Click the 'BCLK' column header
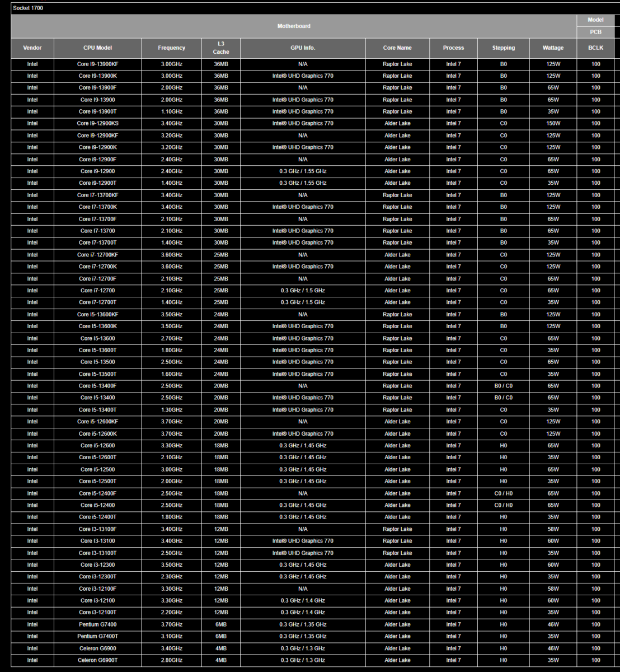 tap(596, 48)
